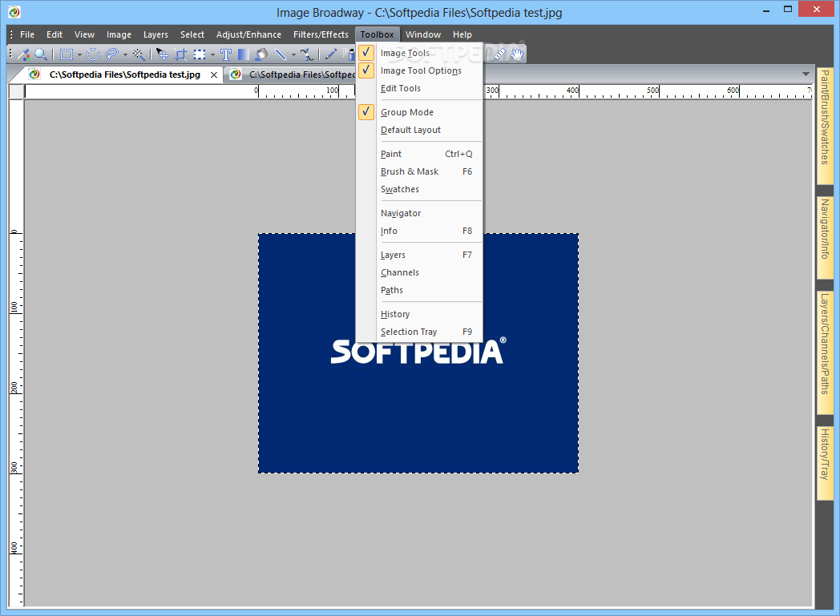Select the elliptical selection tool

coord(93,54)
